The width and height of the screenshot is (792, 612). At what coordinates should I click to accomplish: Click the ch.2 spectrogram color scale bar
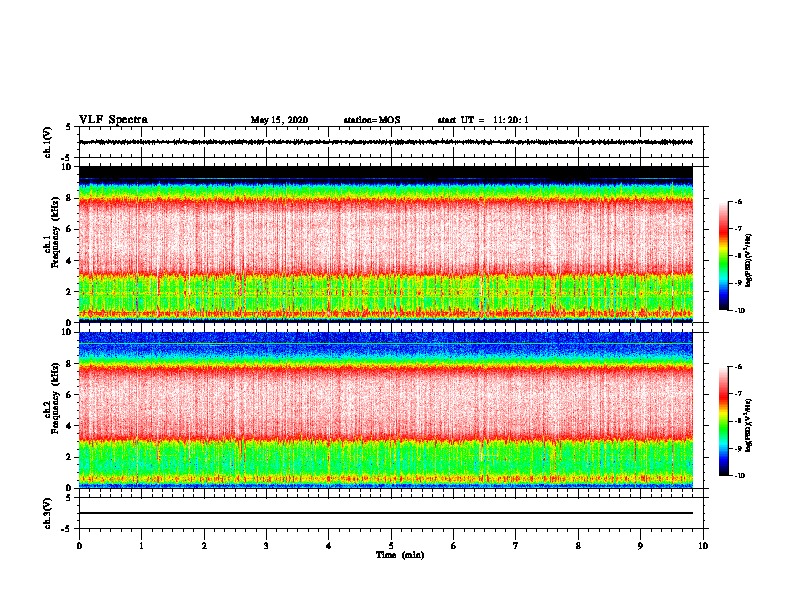click(x=723, y=421)
